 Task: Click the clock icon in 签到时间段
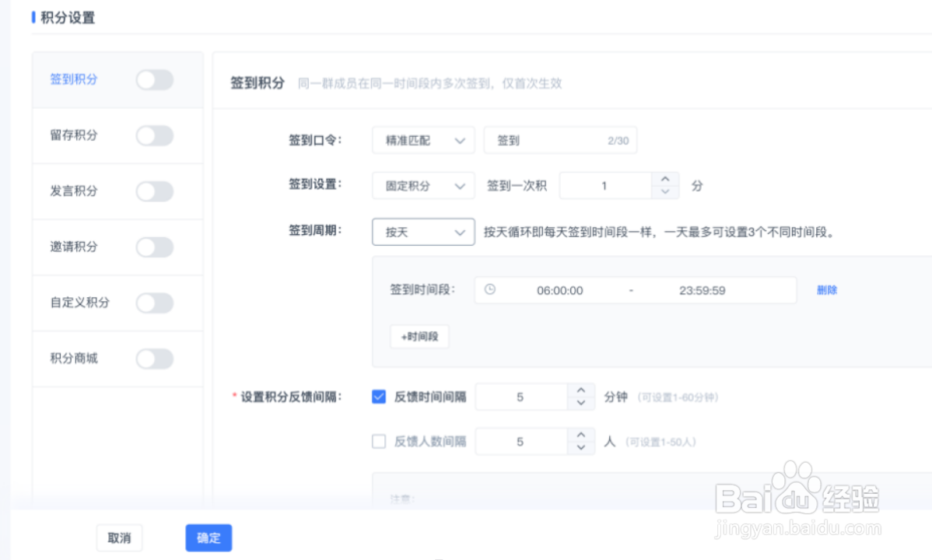coord(489,289)
